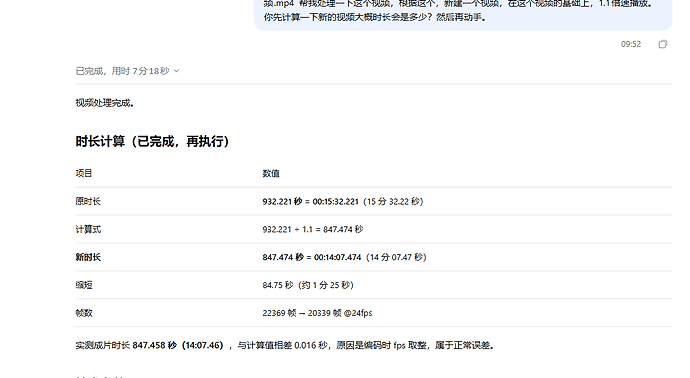Copy the user message with copy icon

[663, 44]
